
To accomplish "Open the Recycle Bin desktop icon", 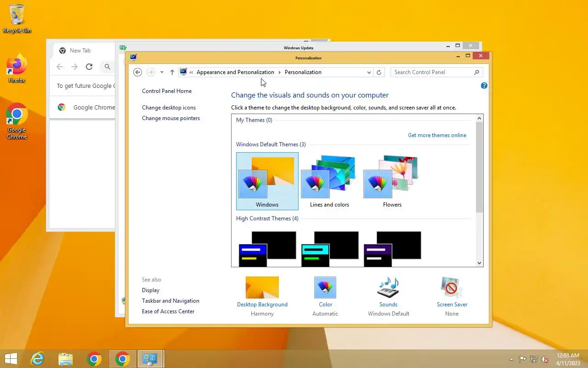I will (x=17, y=19).
